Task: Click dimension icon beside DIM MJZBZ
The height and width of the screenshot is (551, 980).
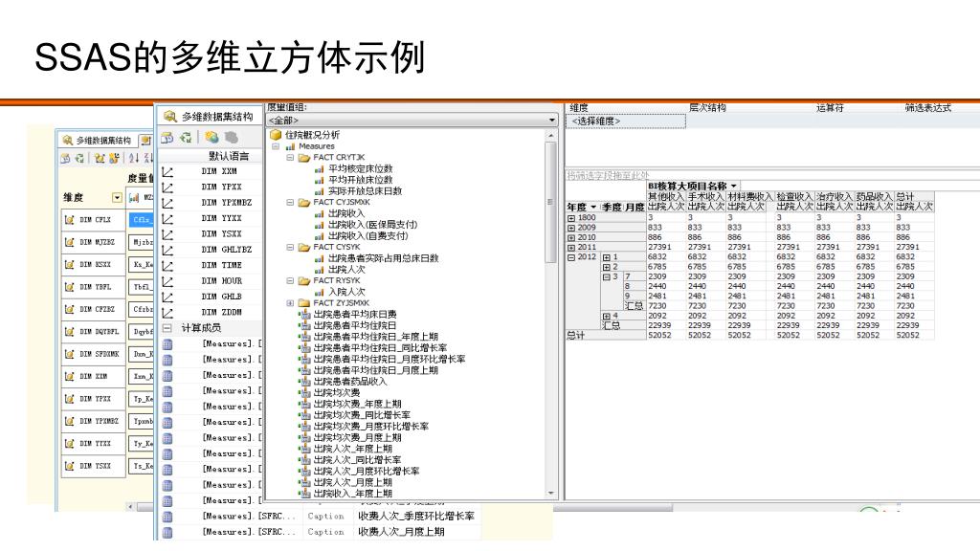Action: coord(69,242)
